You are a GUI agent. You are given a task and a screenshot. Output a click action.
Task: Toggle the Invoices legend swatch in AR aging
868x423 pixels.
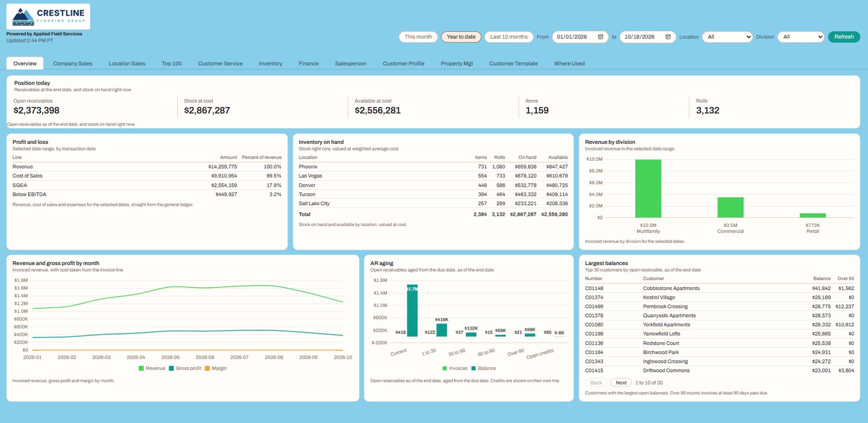coord(445,368)
